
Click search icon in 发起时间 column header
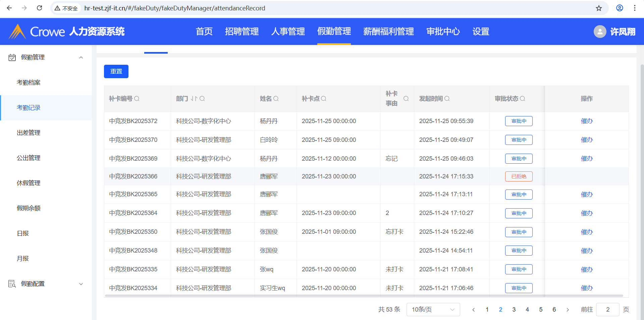point(447,99)
